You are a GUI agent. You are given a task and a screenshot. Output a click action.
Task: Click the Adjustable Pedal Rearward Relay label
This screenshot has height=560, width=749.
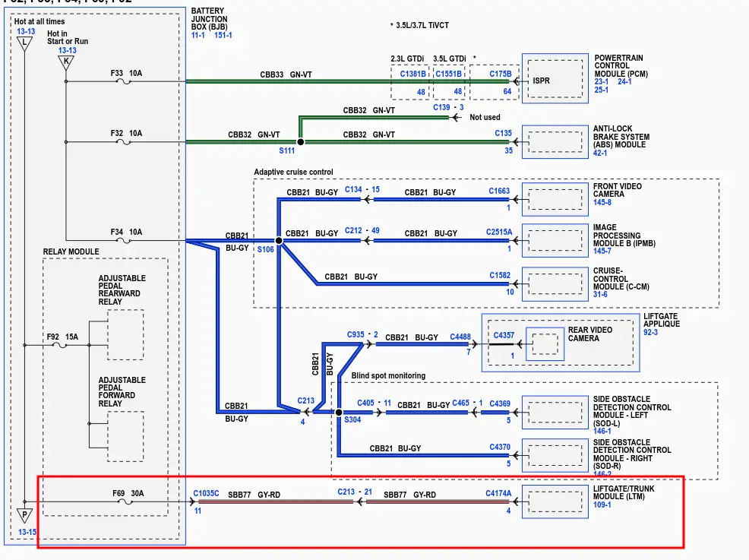click(x=122, y=290)
